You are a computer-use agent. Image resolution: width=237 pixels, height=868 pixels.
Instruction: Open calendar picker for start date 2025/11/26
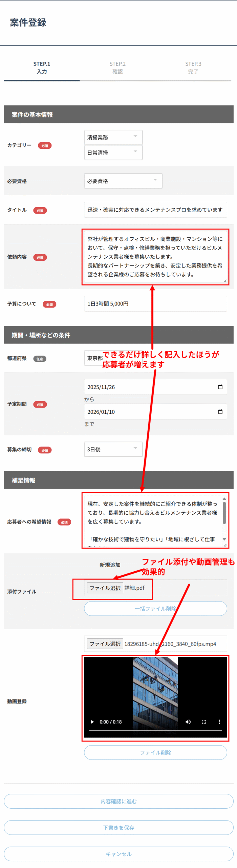click(x=220, y=387)
